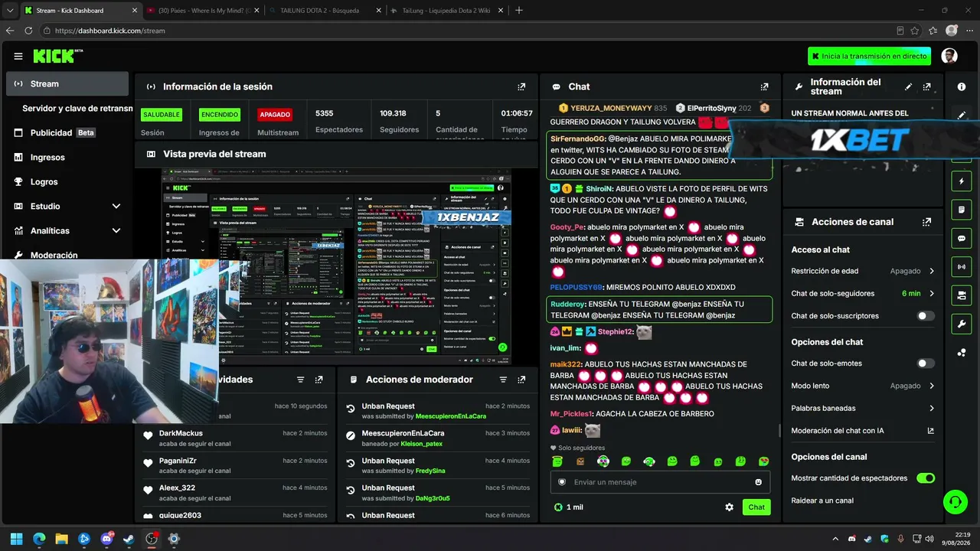Open Steam from the taskbar

(x=129, y=539)
